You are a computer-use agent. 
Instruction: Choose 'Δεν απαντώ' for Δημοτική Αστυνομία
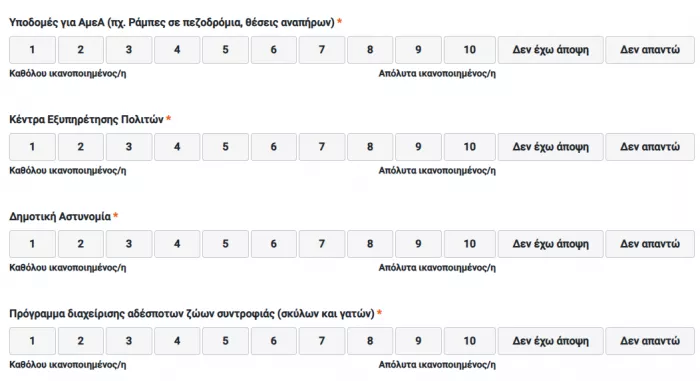tap(650, 244)
